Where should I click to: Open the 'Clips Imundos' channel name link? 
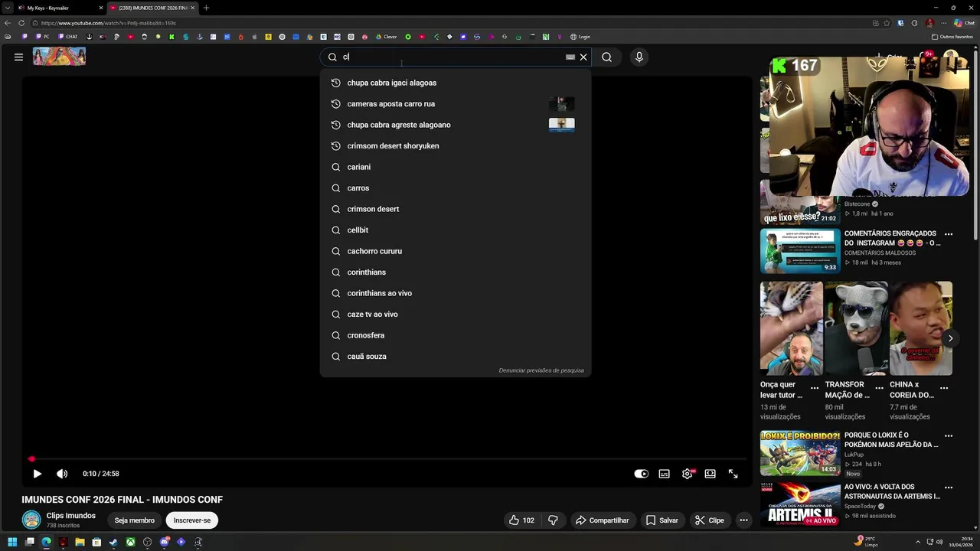(x=70, y=516)
